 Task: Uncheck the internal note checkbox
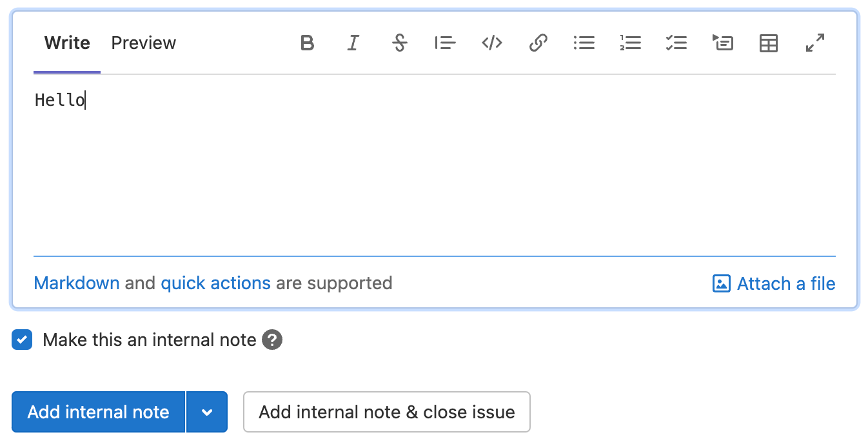pyautogui.click(x=21, y=340)
